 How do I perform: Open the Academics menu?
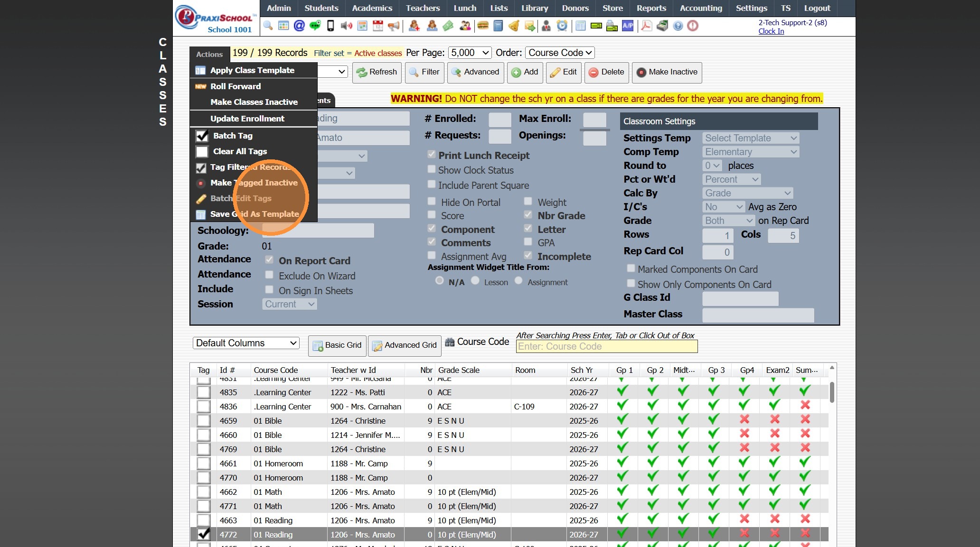coord(372,8)
